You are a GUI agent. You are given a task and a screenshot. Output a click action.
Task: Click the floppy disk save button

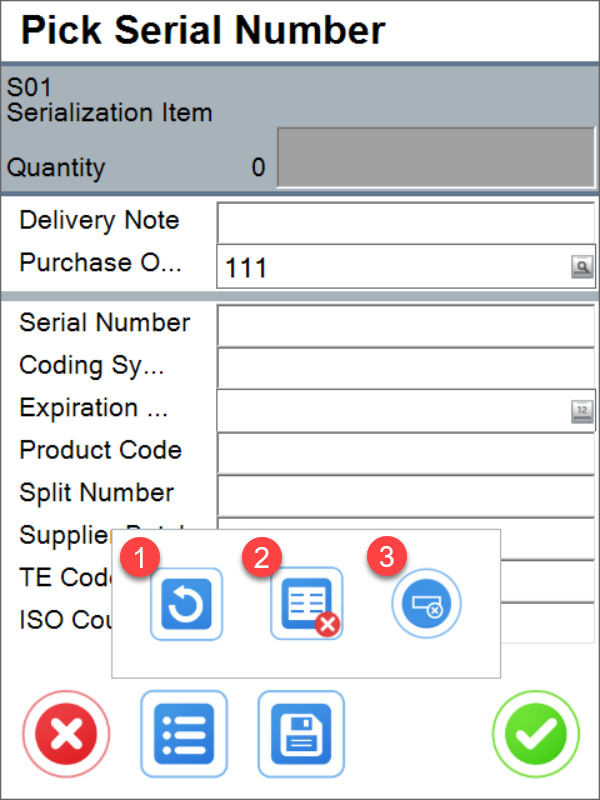[301, 736]
